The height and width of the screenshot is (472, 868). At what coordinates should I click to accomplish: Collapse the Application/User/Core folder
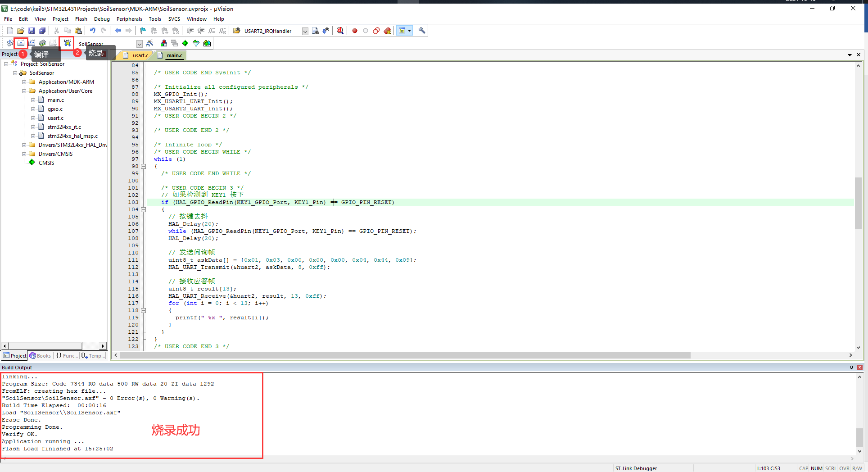point(24,91)
